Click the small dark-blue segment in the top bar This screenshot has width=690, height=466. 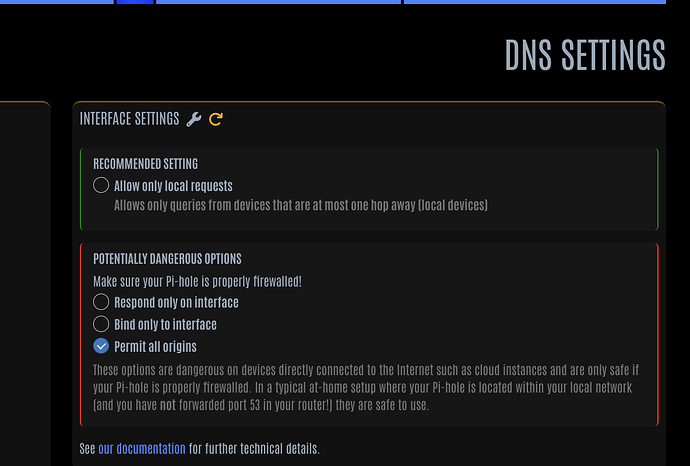click(135, 2)
